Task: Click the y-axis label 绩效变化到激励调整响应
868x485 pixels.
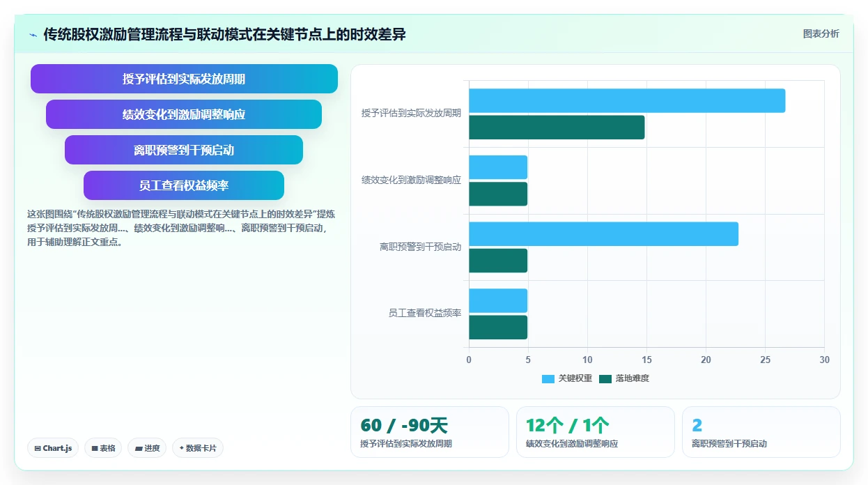Action: tap(411, 180)
